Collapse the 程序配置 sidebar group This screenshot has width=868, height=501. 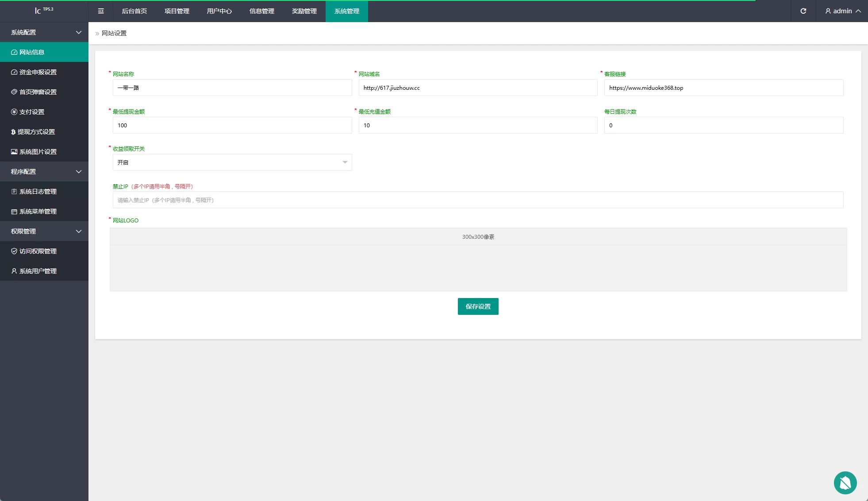(x=44, y=172)
